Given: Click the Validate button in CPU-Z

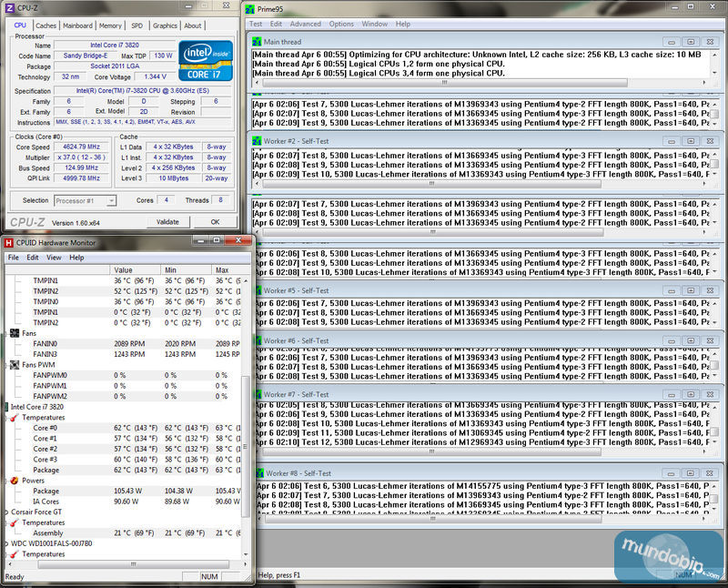Looking at the screenshot, I should click(x=167, y=222).
